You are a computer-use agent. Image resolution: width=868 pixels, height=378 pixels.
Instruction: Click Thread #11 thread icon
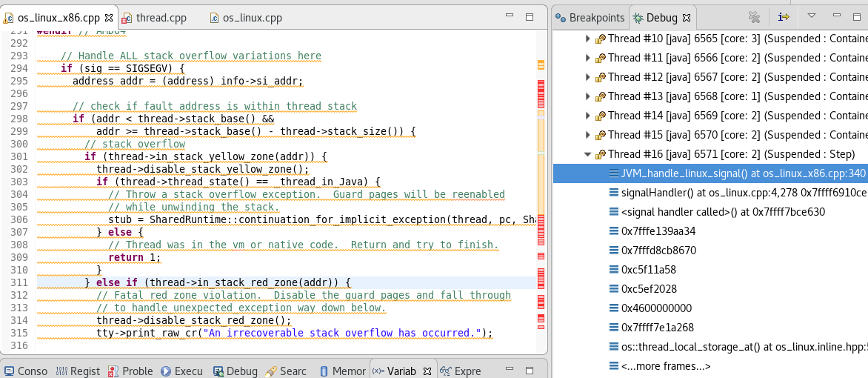[x=600, y=59]
